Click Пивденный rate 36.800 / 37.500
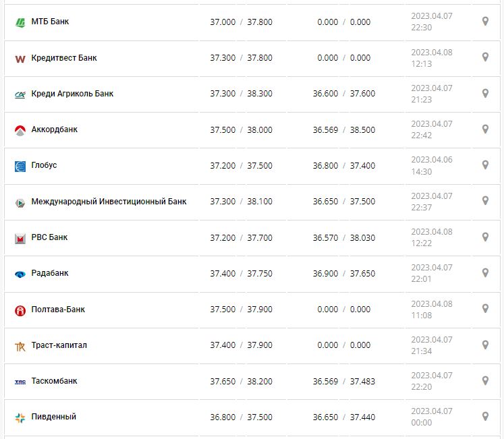This screenshot has width=504, height=439. 241,417
